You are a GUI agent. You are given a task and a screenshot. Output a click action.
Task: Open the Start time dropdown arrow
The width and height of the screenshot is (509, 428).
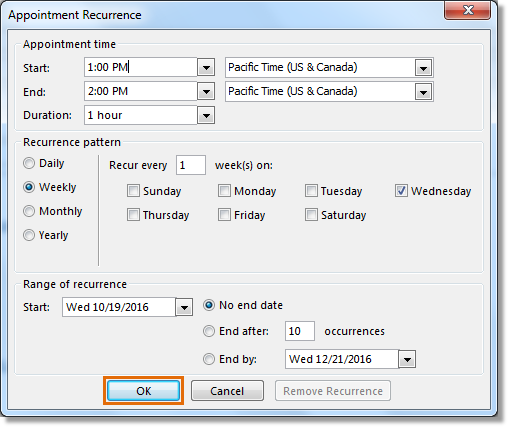[206, 68]
